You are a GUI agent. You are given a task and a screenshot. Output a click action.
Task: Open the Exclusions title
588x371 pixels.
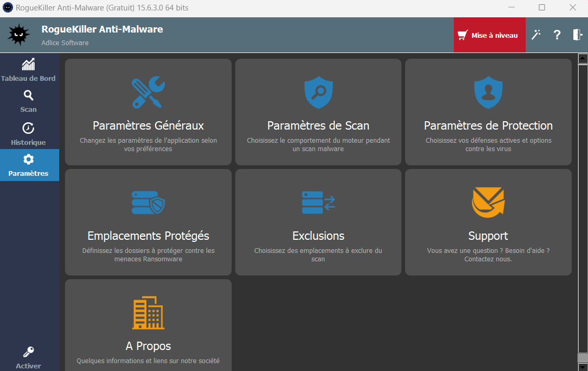(319, 236)
